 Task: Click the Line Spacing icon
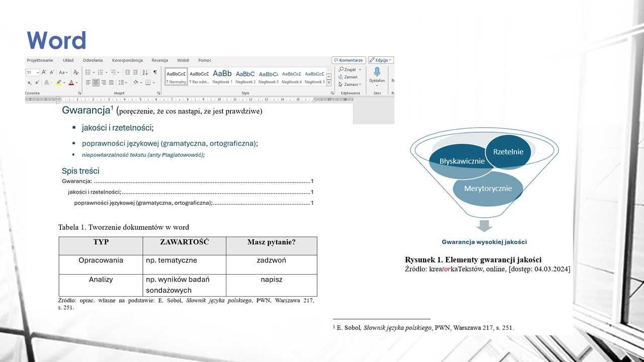(x=121, y=82)
